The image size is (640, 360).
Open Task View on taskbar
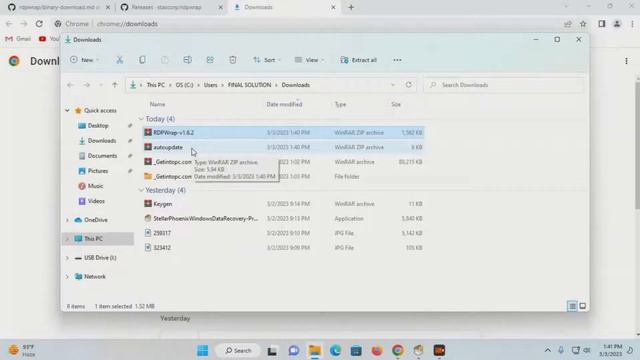[x=272, y=350]
